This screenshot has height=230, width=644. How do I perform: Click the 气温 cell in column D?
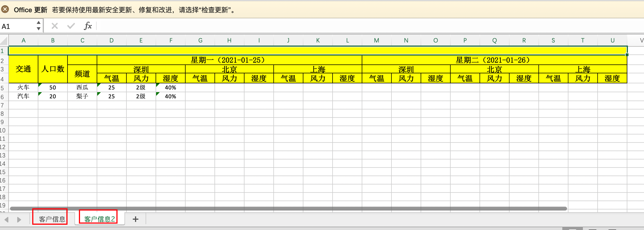[x=112, y=78]
